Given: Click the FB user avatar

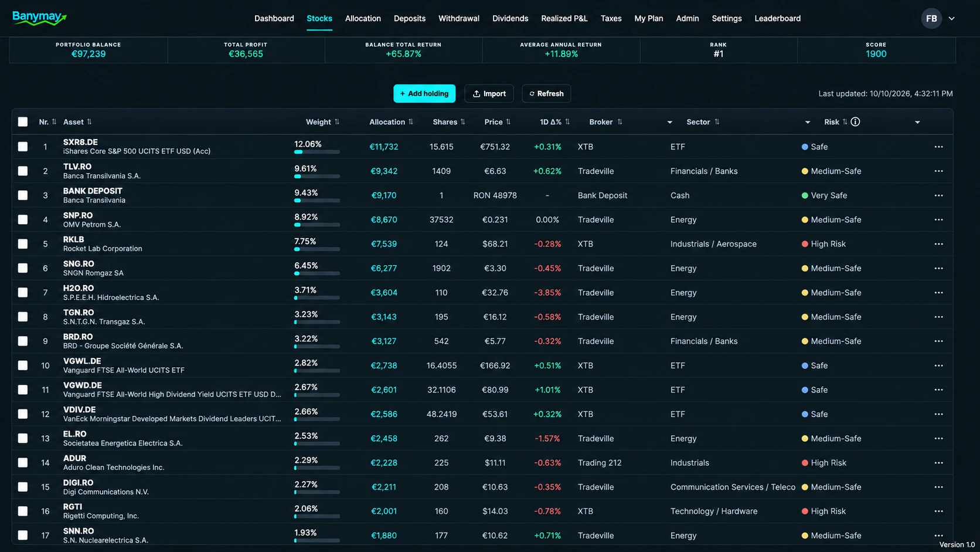Looking at the screenshot, I should (931, 18).
